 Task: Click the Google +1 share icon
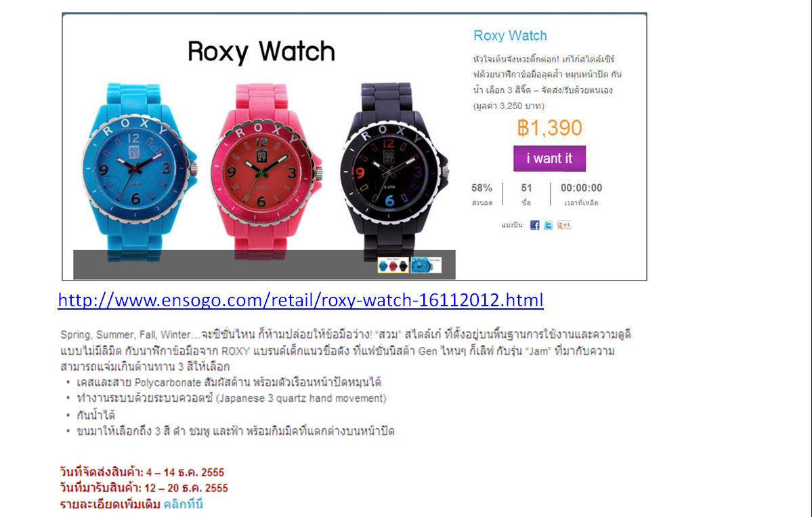click(x=564, y=225)
